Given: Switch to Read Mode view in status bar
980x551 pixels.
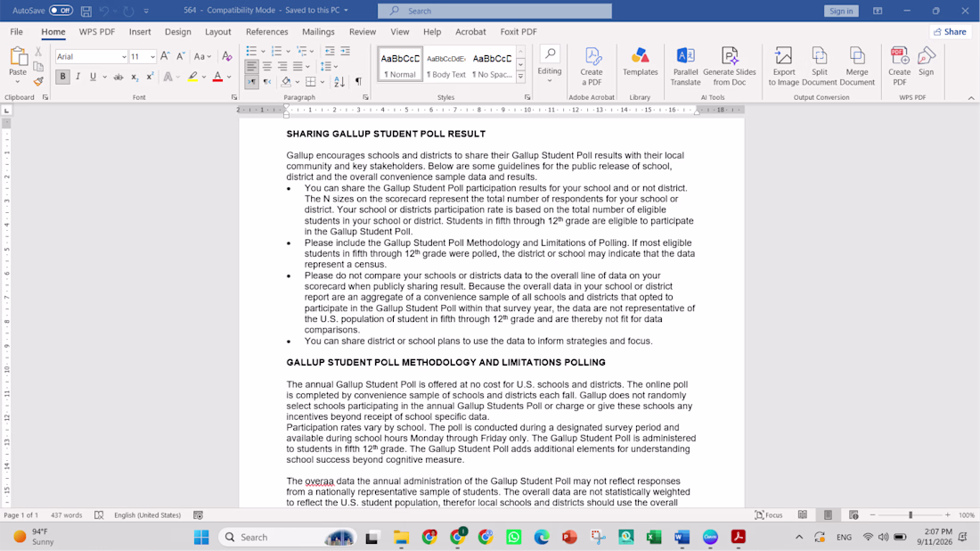Looking at the screenshot, I should [x=803, y=514].
